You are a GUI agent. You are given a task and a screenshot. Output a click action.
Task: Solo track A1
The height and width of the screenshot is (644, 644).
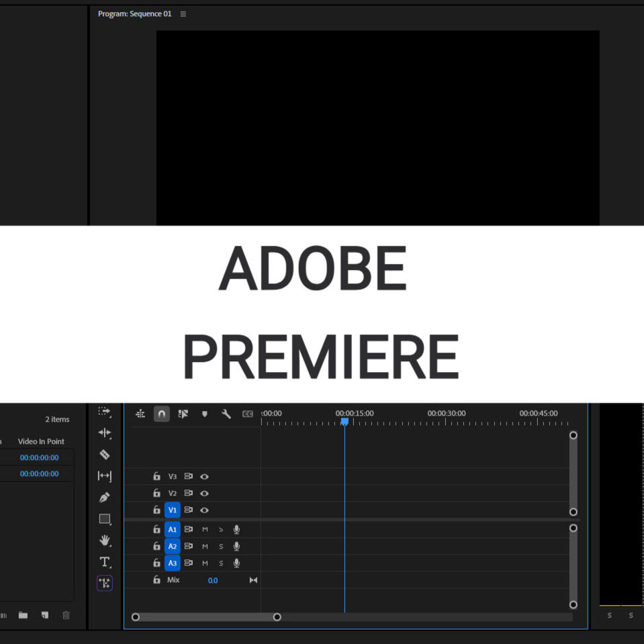(x=221, y=529)
